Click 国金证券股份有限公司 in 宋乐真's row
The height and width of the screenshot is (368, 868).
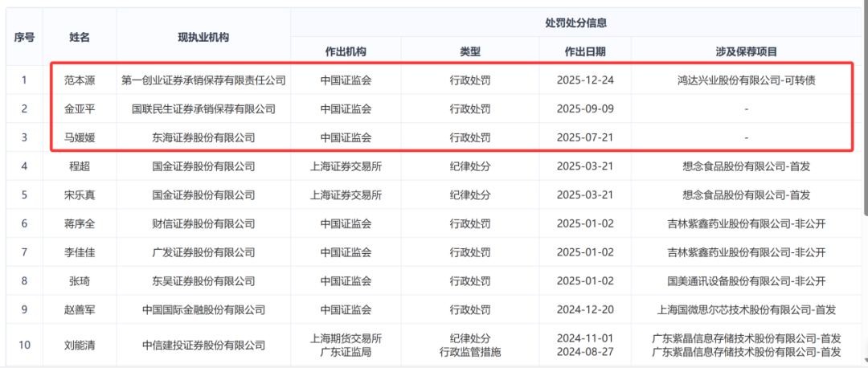point(203,194)
